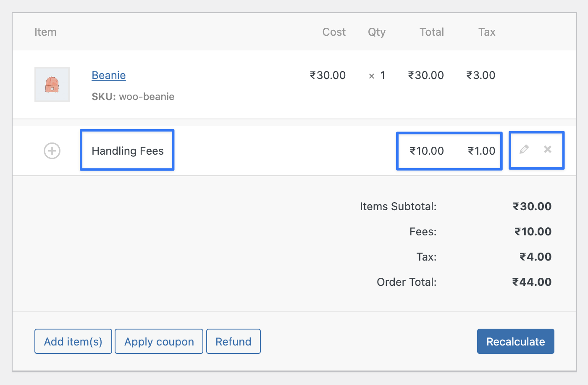The image size is (588, 385).
Task: Click the Order Total: label
Action: point(407,282)
